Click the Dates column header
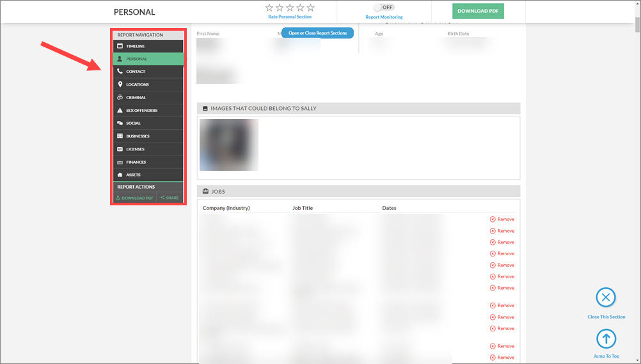Image resolution: width=641 pixels, height=364 pixels. pyautogui.click(x=389, y=208)
